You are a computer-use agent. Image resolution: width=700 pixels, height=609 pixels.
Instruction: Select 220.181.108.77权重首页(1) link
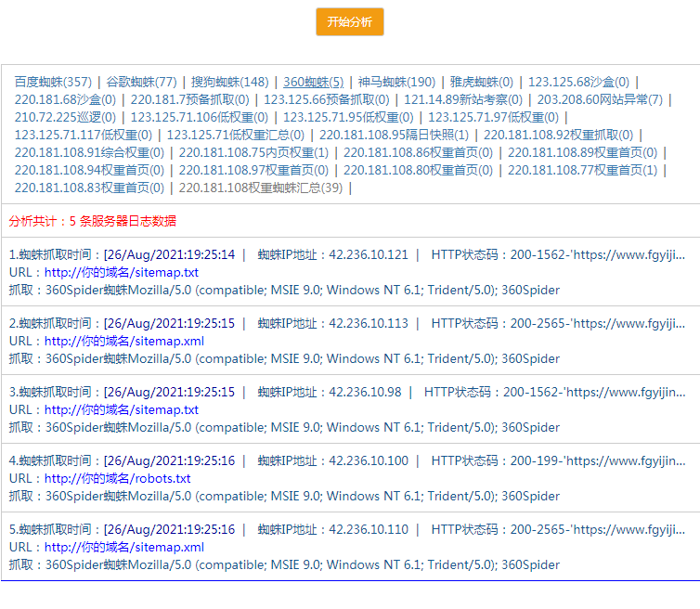(x=583, y=170)
